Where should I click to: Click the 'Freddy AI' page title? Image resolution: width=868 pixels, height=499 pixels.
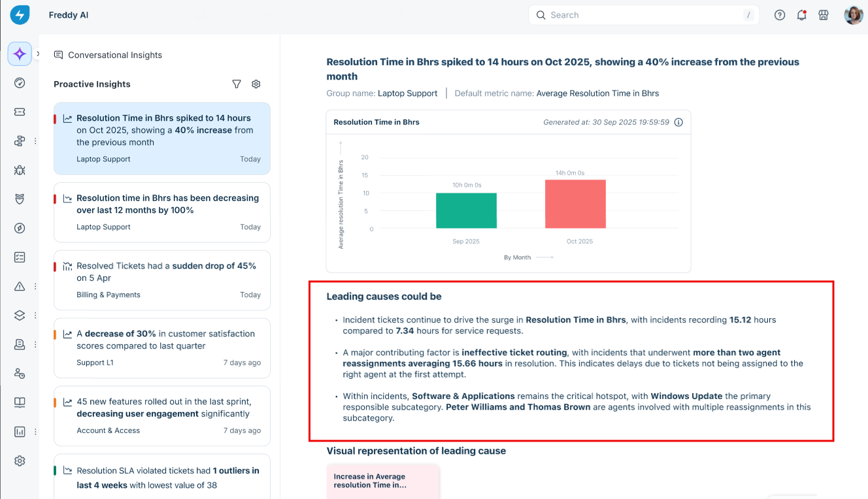pyautogui.click(x=69, y=15)
